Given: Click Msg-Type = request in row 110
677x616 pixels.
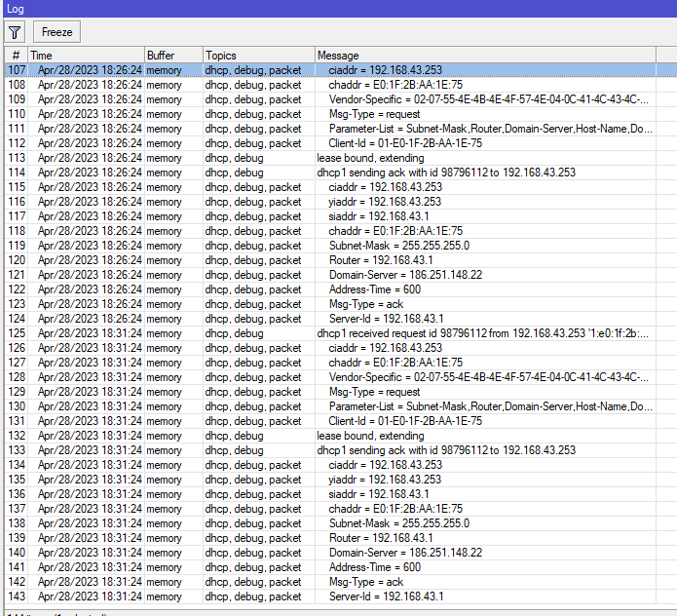Looking at the screenshot, I should (374, 114).
